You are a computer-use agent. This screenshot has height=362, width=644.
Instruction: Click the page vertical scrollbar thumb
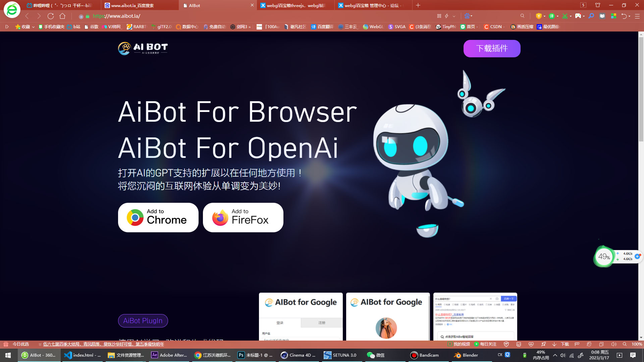[x=641, y=89]
